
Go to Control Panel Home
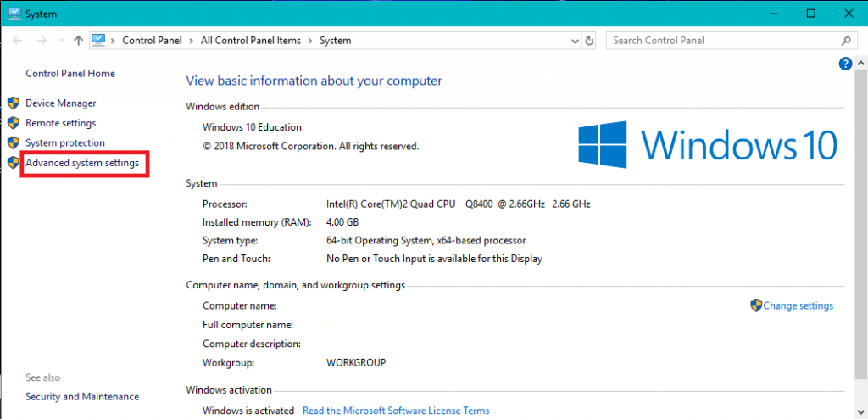point(70,73)
